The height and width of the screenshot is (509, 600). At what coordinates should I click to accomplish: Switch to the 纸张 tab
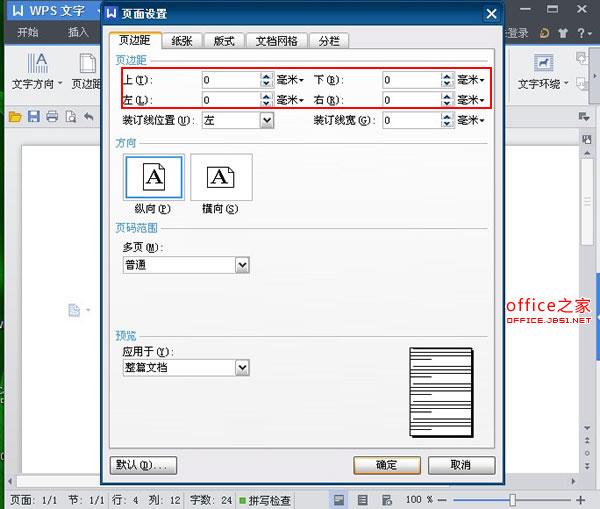tap(182, 41)
